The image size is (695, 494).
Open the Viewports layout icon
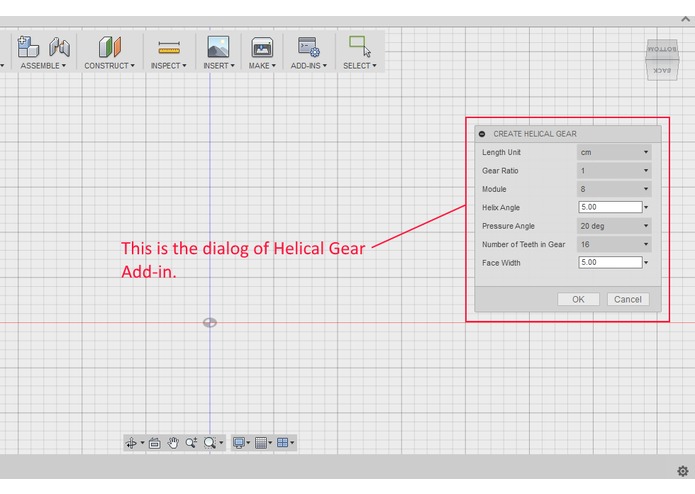pos(282,443)
